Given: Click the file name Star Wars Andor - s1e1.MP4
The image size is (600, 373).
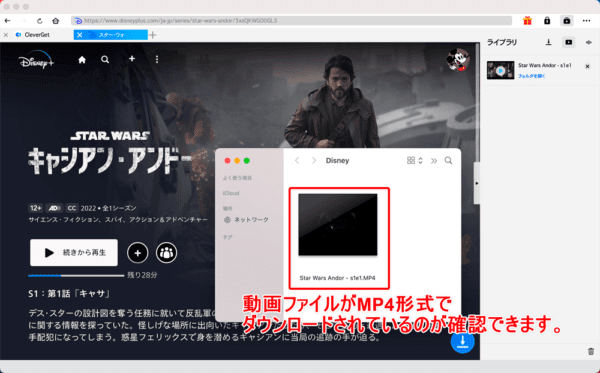Looking at the screenshot, I should pos(337,278).
